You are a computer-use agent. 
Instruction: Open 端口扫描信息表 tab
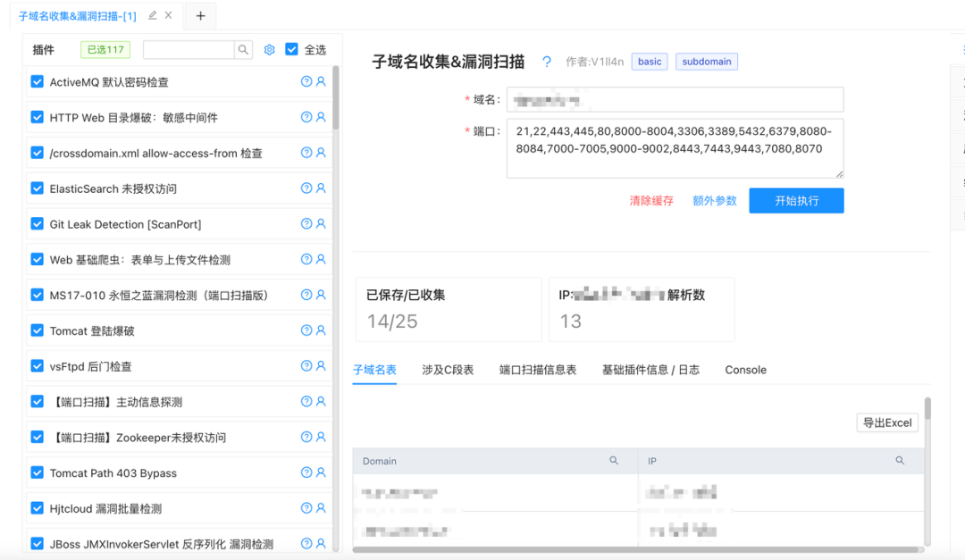tap(538, 370)
